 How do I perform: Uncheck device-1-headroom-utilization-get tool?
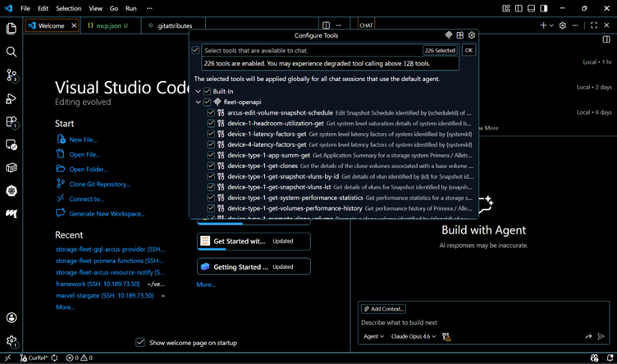click(211, 123)
